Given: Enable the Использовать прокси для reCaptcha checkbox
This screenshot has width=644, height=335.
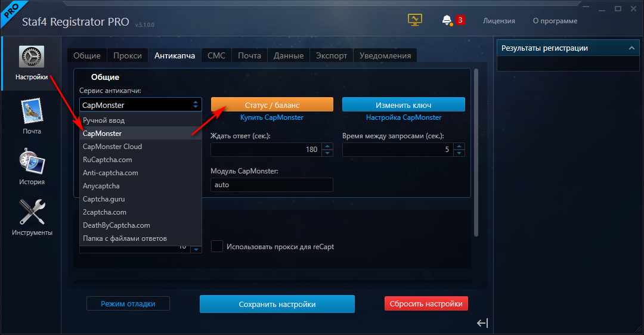Looking at the screenshot, I should (x=217, y=246).
